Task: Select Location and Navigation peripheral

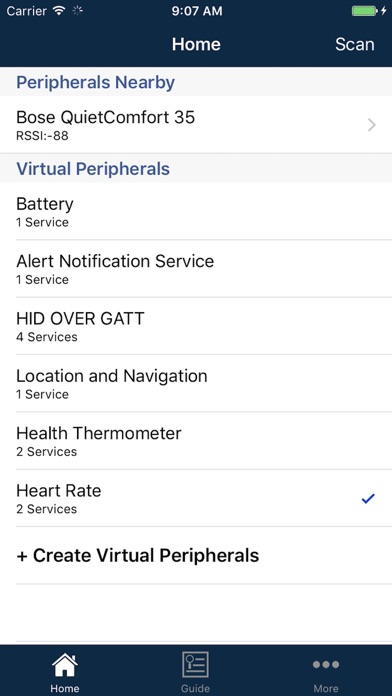Action: (196, 383)
